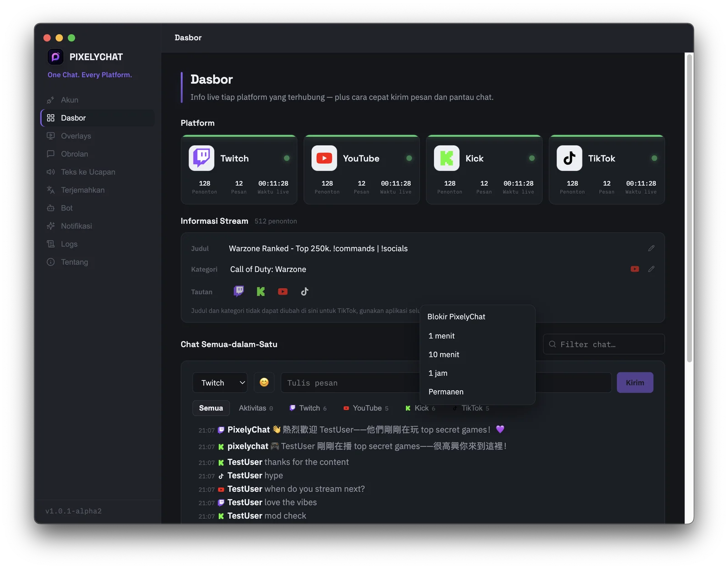The width and height of the screenshot is (728, 569).
Task: Switch to the Aktivitas tab
Action: point(256,408)
